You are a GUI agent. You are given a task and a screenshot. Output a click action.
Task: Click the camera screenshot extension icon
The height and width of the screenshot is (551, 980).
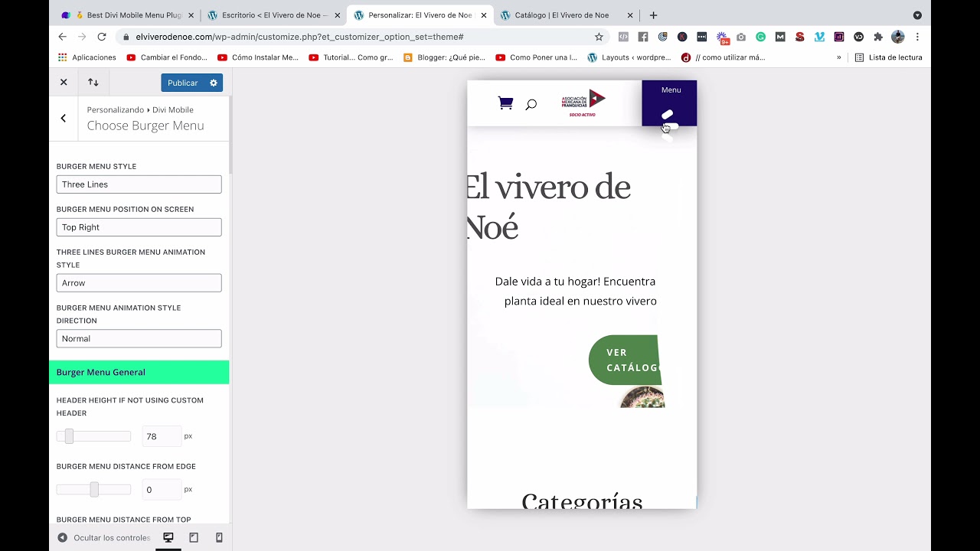click(741, 37)
